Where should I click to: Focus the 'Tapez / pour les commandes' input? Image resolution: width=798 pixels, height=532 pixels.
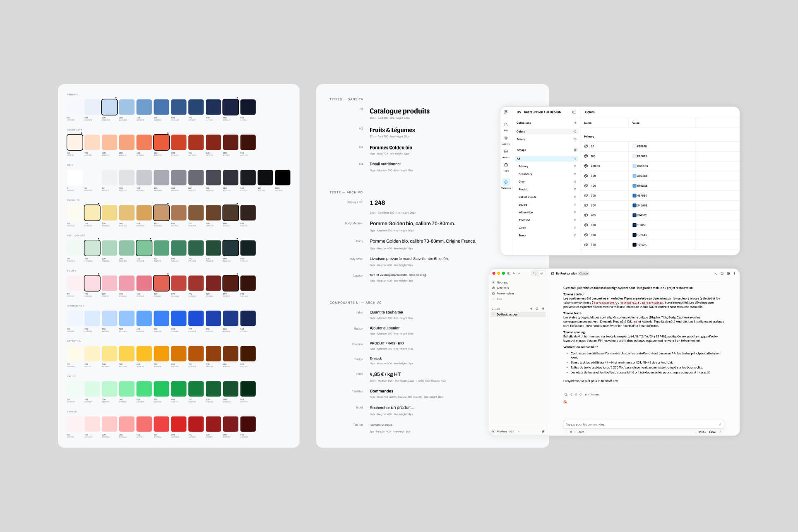643,424
